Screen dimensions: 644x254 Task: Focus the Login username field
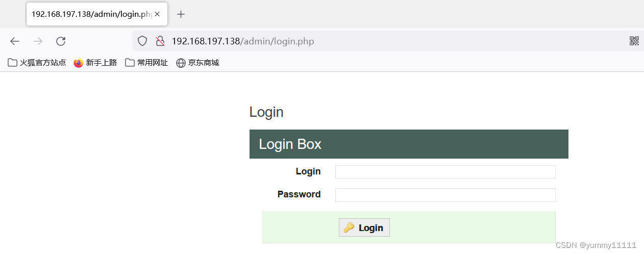(x=445, y=172)
